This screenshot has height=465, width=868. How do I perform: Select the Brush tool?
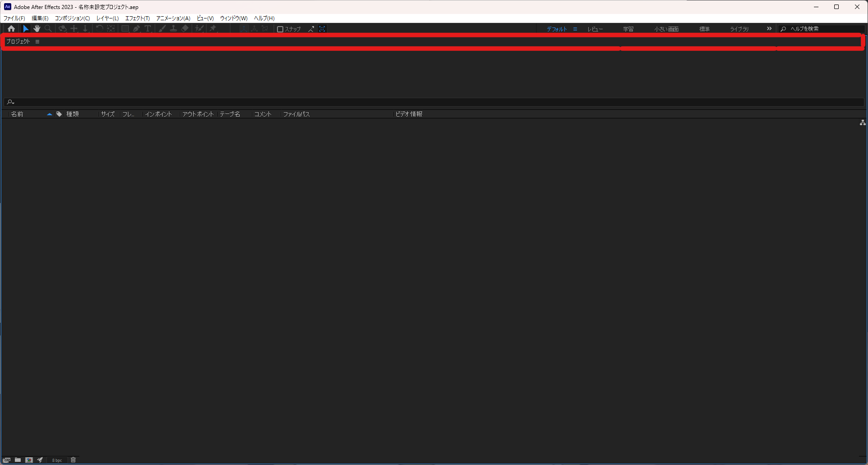[162, 29]
